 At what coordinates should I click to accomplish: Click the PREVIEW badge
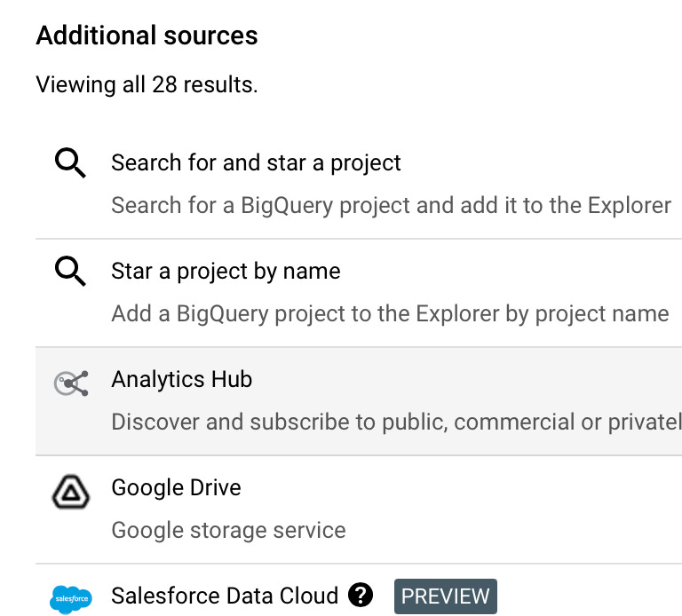click(445, 596)
